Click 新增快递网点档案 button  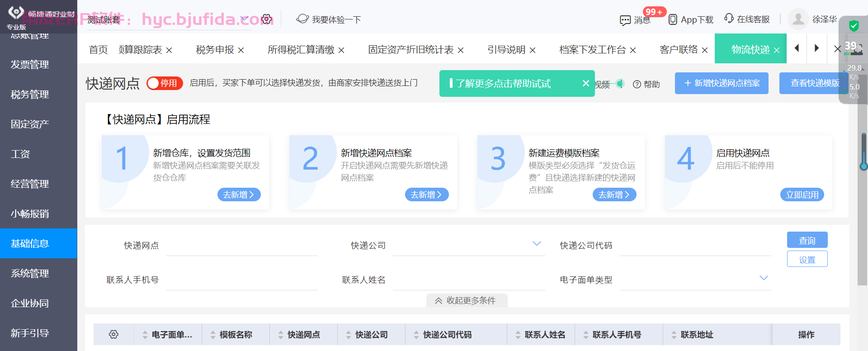(x=722, y=83)
